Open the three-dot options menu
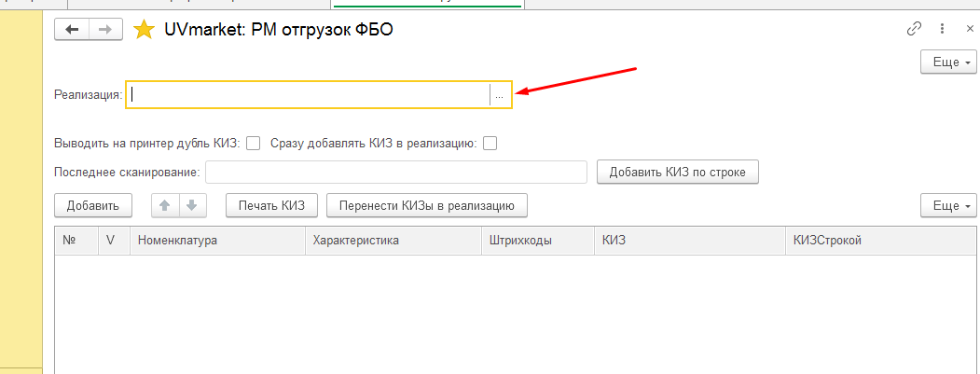Image resolution: width=980 pixels, height=374 pixels. pos(942,29)
